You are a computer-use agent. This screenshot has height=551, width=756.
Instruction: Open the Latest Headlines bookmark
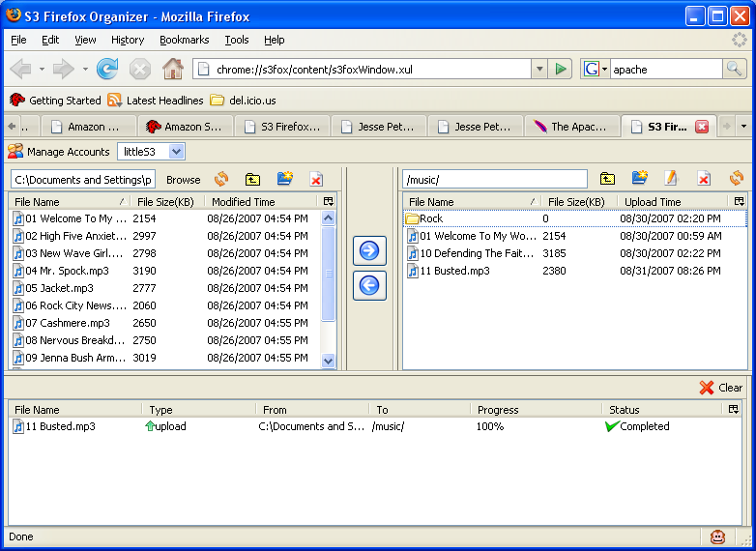[156, 101]
